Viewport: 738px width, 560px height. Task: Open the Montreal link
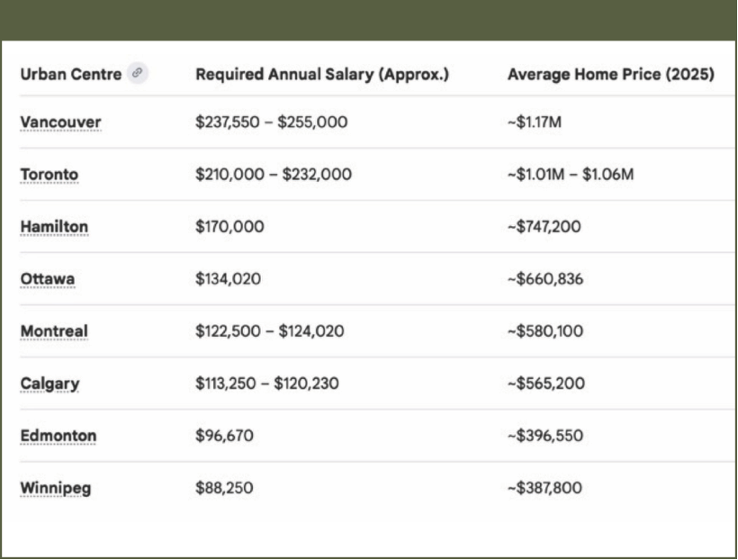point(54,331)
